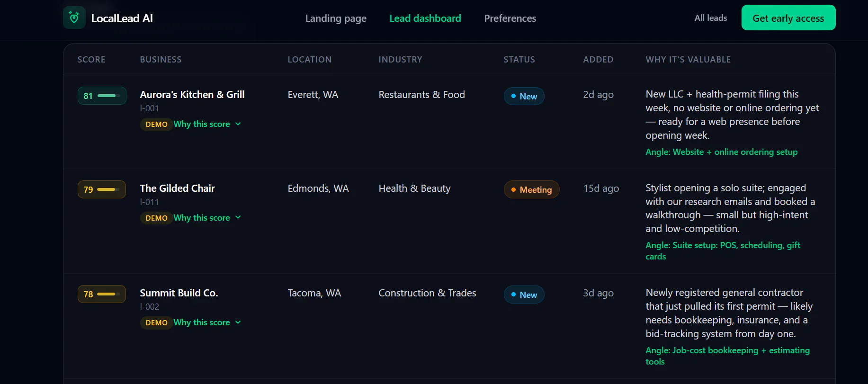Click the lead ID l-001
Image resolution: width=868 pixels, height=384 pixels.
[149, 108]
